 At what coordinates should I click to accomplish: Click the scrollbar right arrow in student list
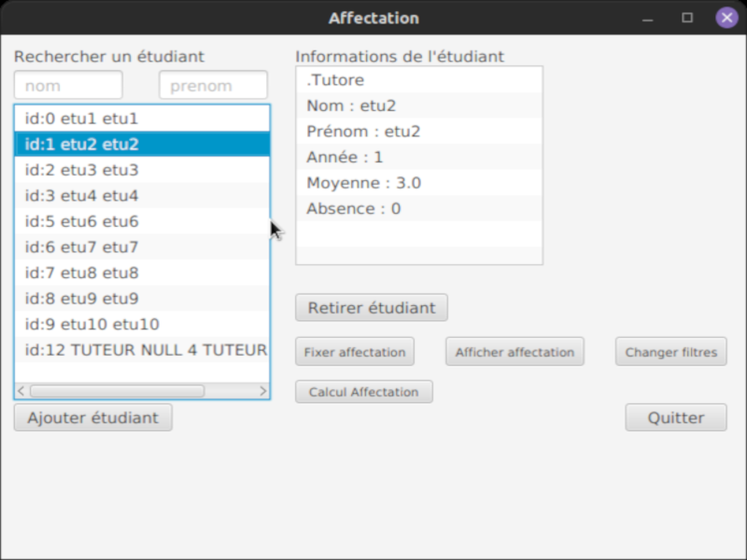263,391
